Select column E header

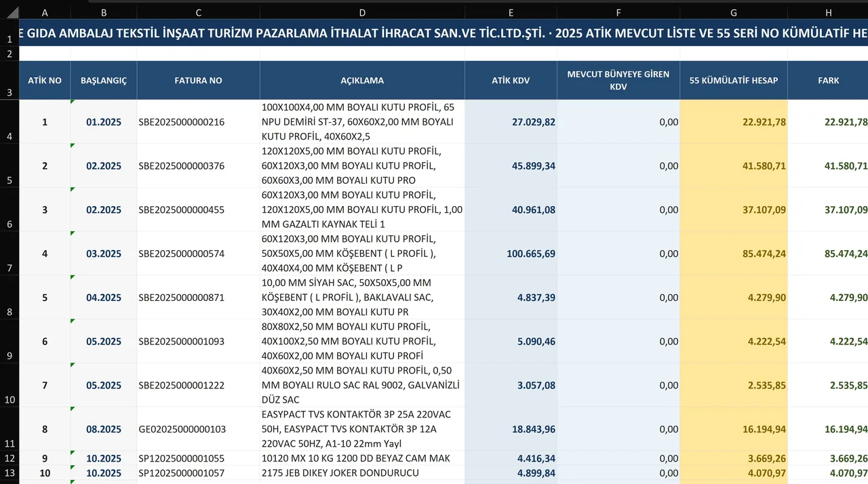[511, 12]
